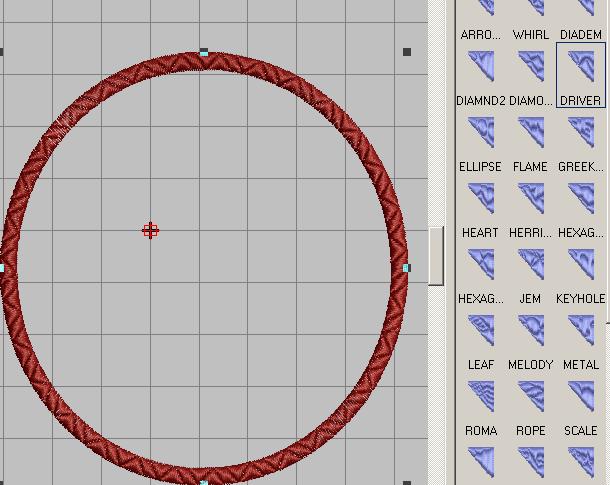The image size is (610, 485).
Task: Choose the DIAMO... pattern thumbnail
Action: pyautogui.click(x=531, y=66)
